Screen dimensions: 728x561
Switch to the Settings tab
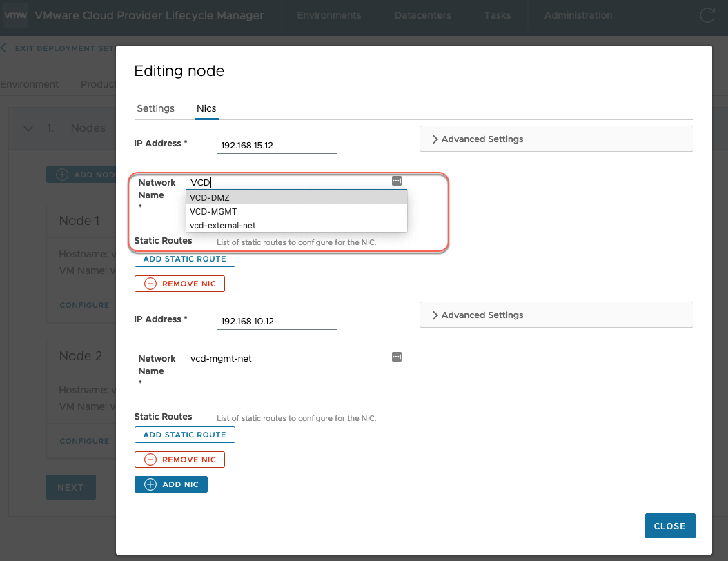155,108
